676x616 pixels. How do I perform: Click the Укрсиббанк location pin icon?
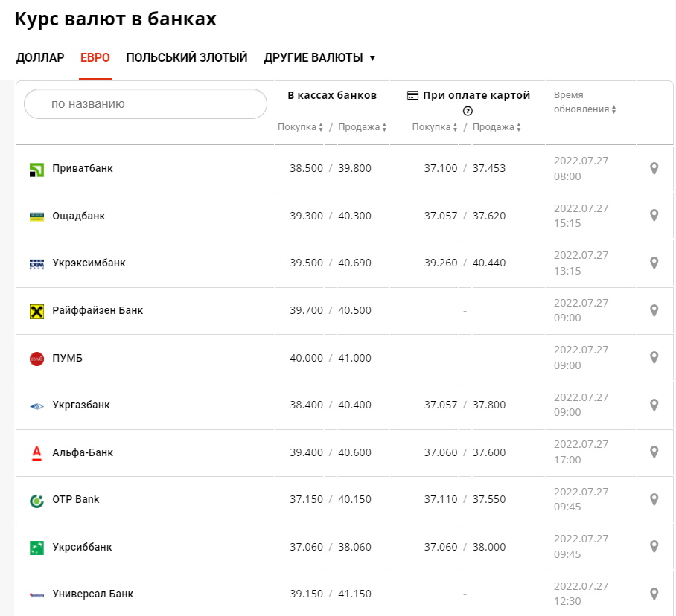coord(654,547)
